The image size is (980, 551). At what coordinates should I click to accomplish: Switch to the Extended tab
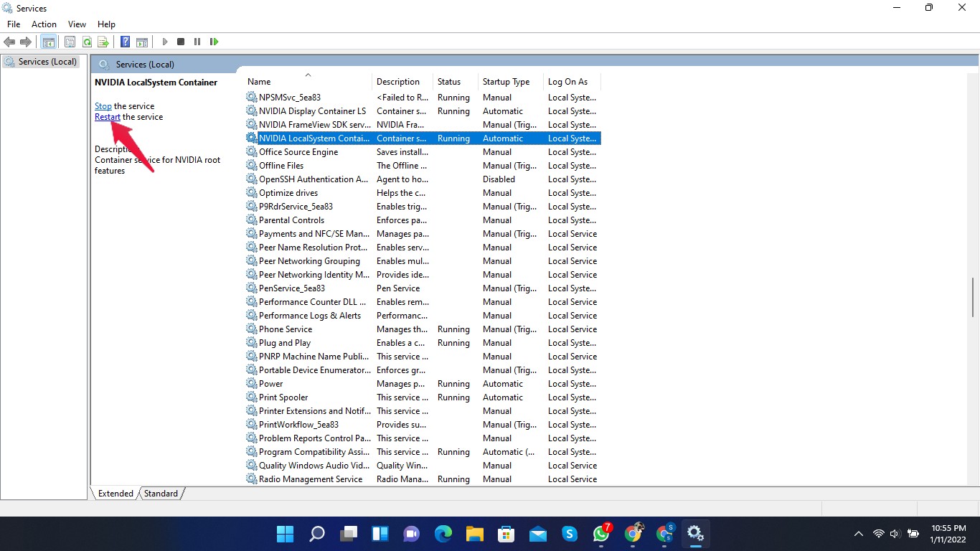pyautogui.click(x=116, y=494)
